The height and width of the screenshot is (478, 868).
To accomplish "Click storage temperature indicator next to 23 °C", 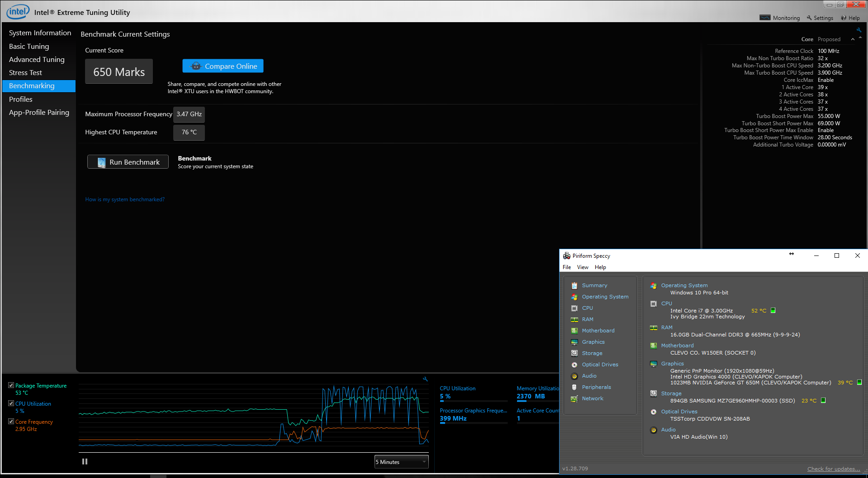I will coord(823,400).
